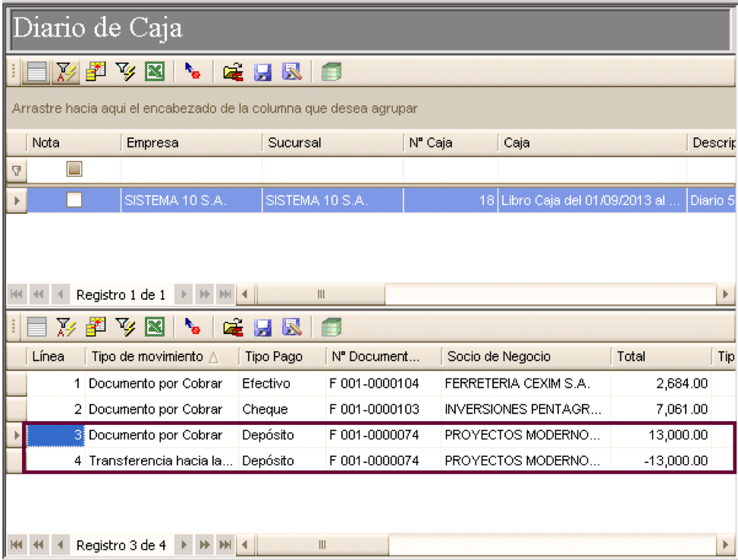Click open layout folder icon in bottom toolbar
Image resolution: width=738 pixels, height=560 pixels.
click(x=233, y=327)
